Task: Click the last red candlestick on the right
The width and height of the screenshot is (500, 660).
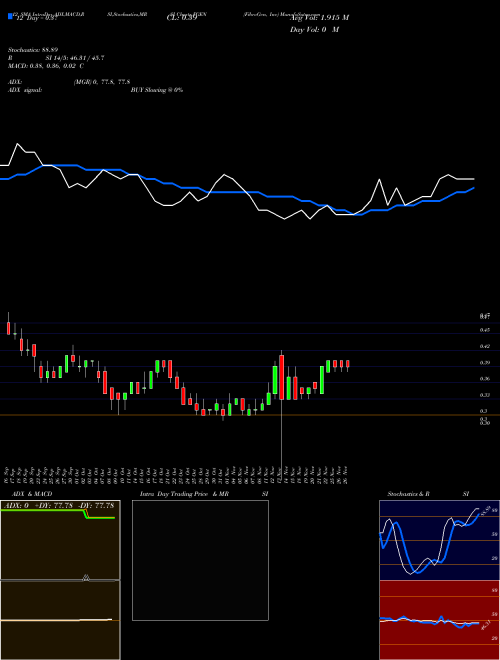Action: pos(348,365)
